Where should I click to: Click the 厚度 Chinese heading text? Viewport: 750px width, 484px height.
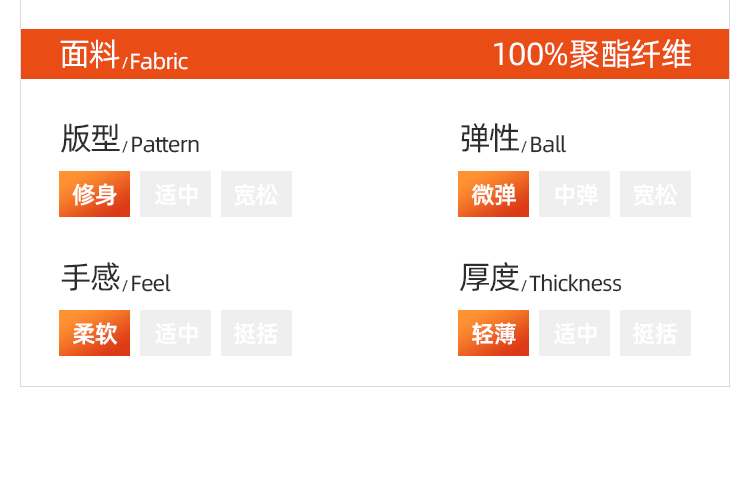[x=490, y=278]
